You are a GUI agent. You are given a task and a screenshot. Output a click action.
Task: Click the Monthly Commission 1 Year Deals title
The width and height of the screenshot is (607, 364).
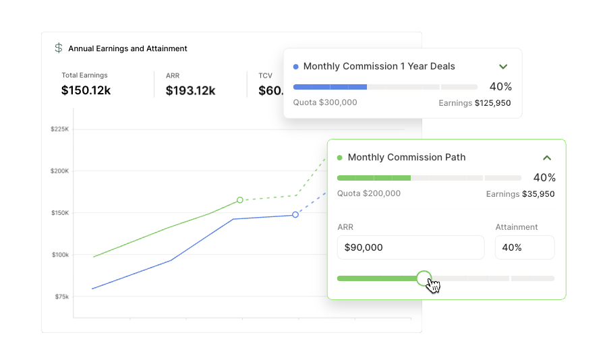coord(379,66)
